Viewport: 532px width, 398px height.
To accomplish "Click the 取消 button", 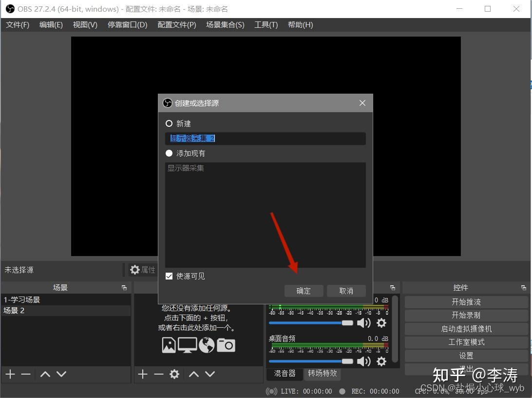I will [x=346, y=291].
